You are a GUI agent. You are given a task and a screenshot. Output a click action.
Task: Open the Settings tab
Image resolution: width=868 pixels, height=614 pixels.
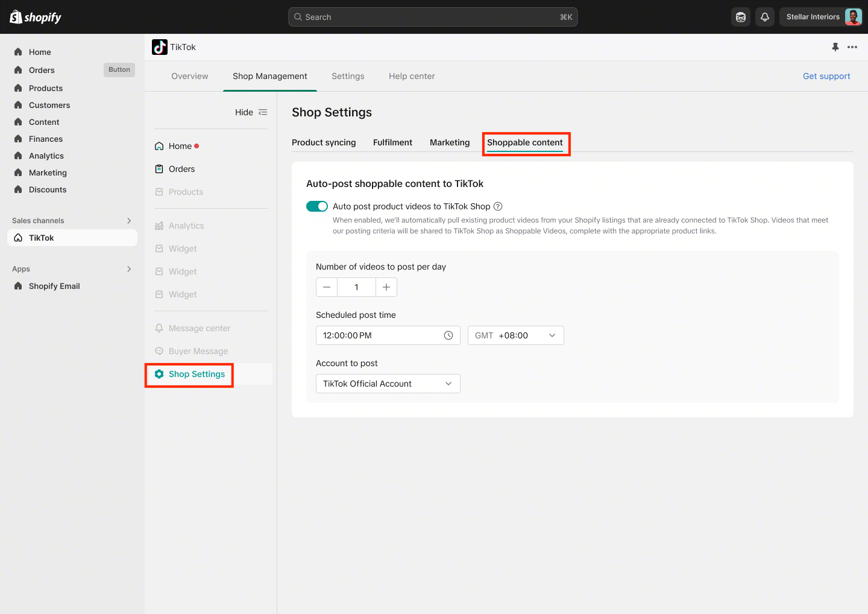[x=348, y=76]
